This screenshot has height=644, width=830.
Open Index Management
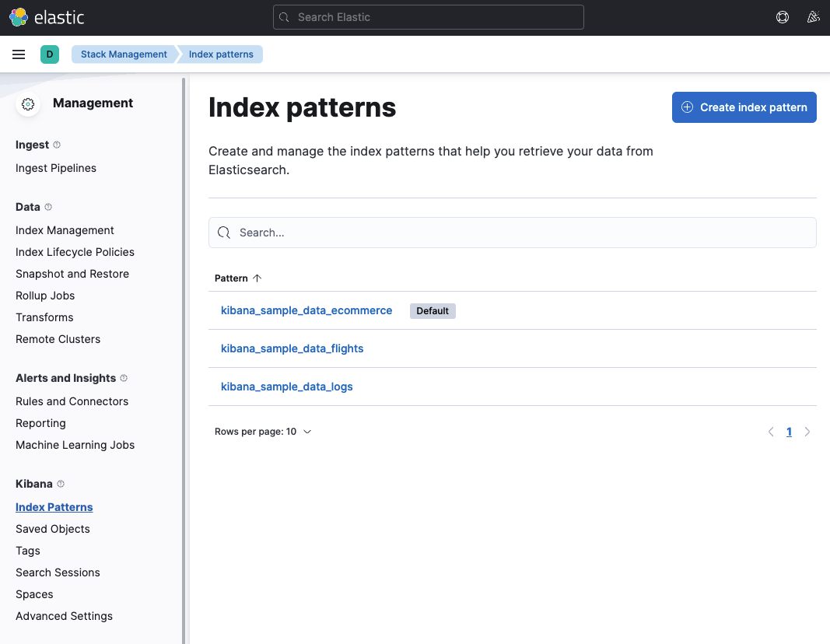pos(65,230)
